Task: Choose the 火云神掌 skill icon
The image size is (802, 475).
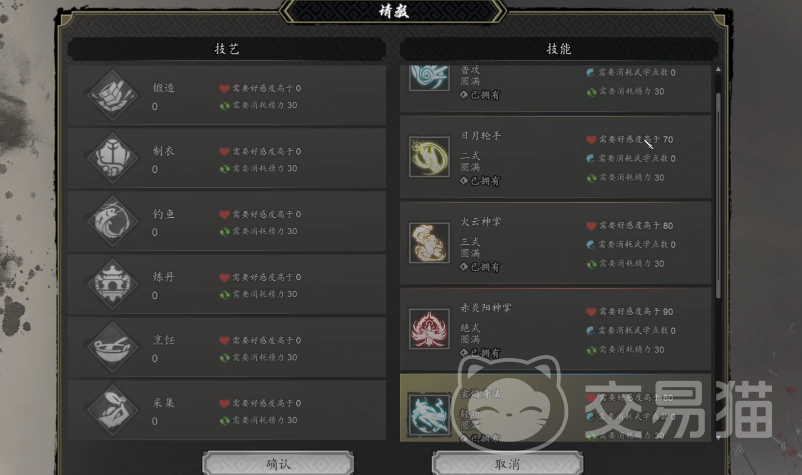Action: (x=429, y=242)
